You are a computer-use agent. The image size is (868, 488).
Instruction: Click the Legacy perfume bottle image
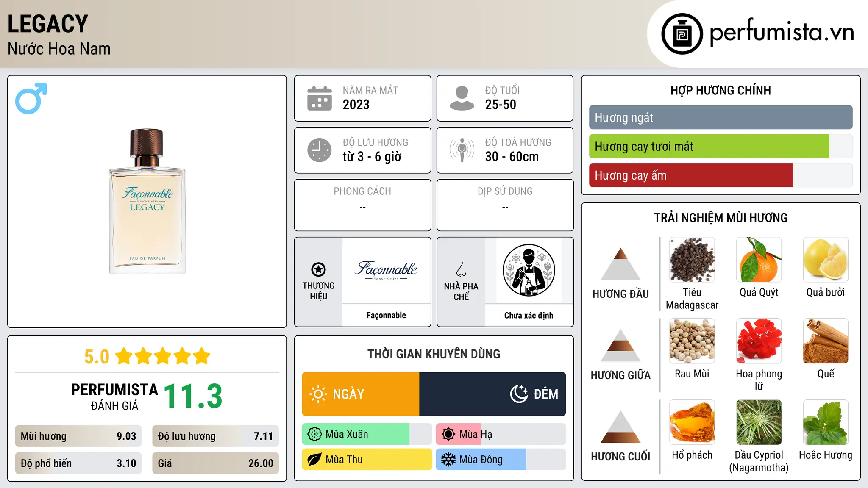point(147,202)
